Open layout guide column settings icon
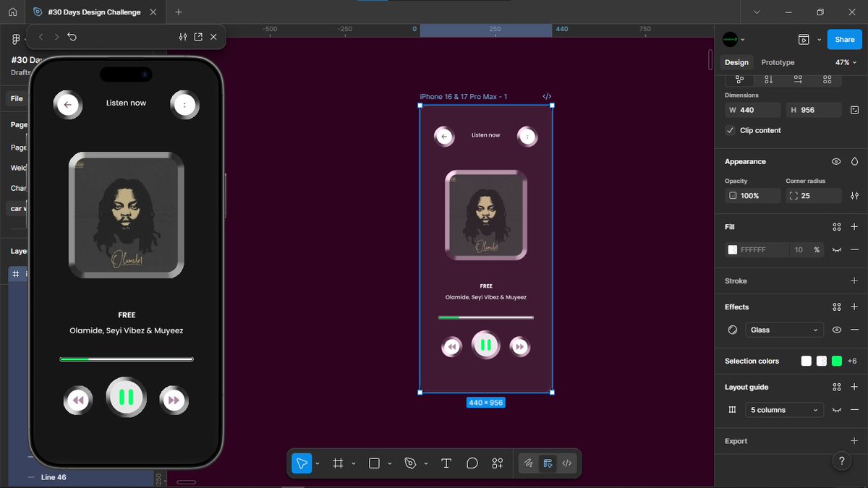Screen dimensions: 868x488 (x=732, y=410)
